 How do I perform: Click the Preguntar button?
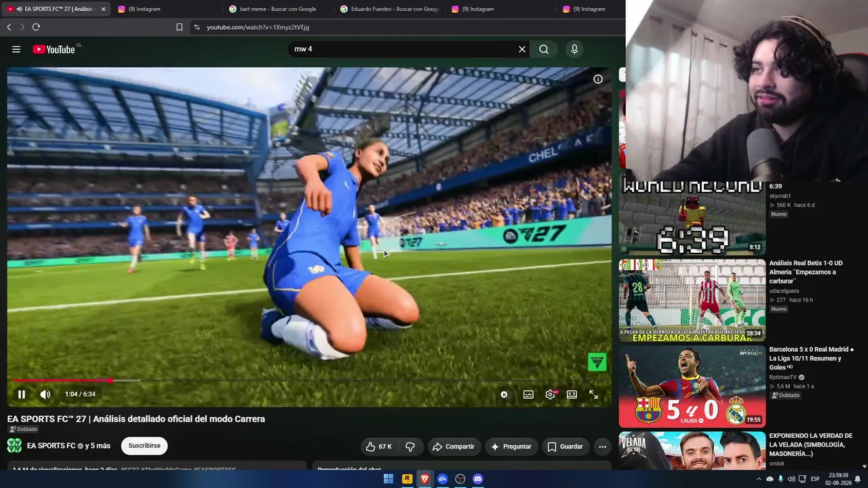tap(511, 447)
